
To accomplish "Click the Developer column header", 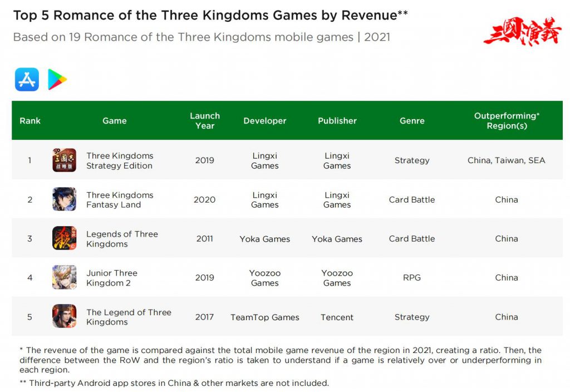I will [x=265, y=121].
